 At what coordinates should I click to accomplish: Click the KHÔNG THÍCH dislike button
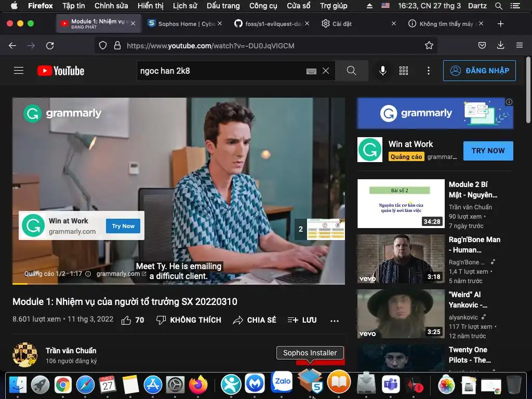pos(189,320)
